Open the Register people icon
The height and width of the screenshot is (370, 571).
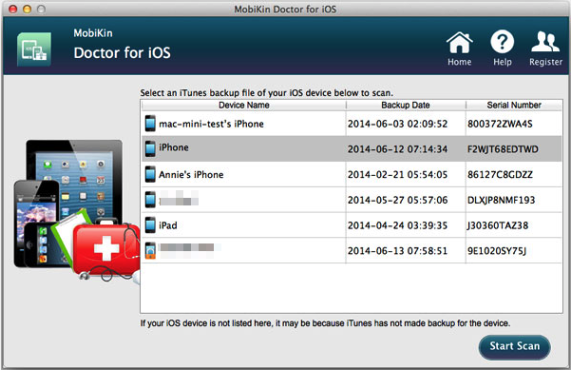click(x=545, y=42)
